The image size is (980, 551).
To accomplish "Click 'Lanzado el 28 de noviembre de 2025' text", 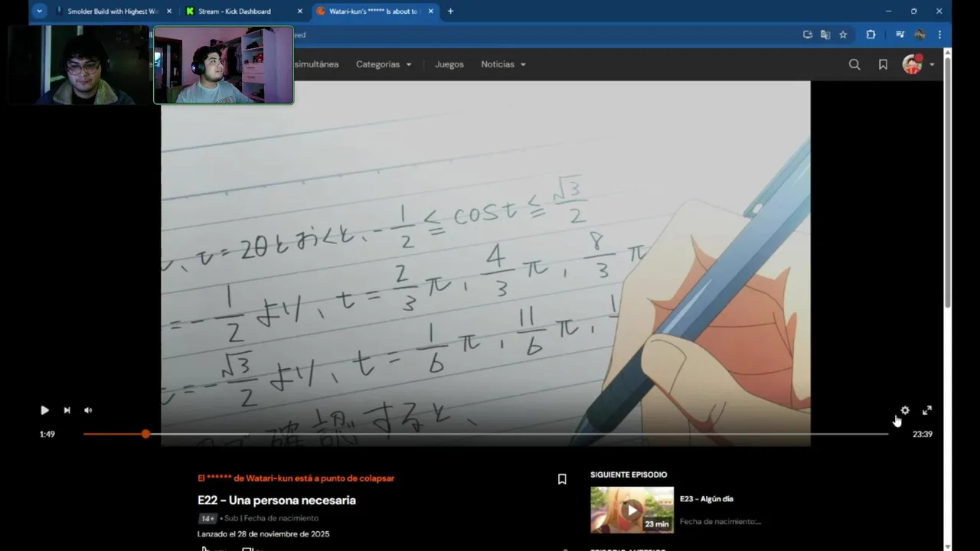I will click(263, 534).
